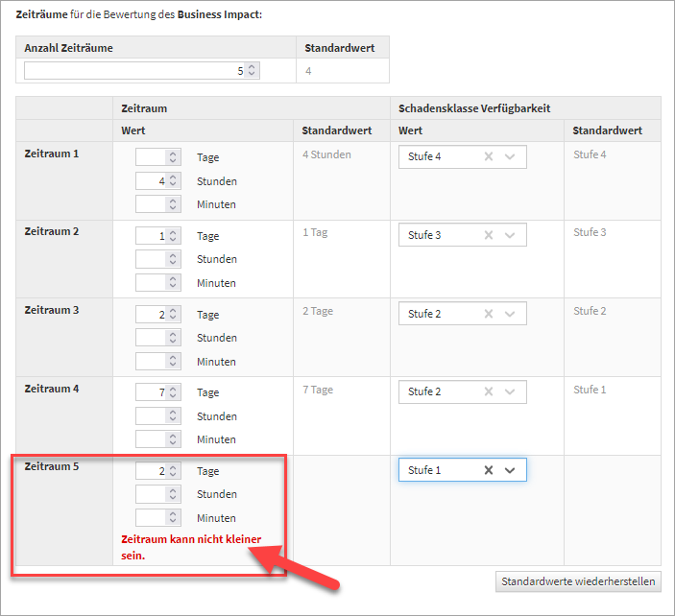
Task: Clear the Stufe 3 selection in Zeitraum 2
Action: 488,235
